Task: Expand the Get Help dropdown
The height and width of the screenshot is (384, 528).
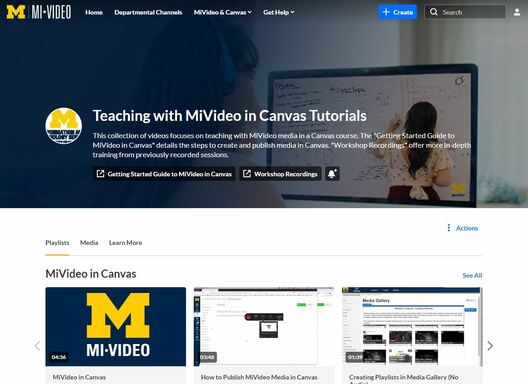Action: coord(279,12)
